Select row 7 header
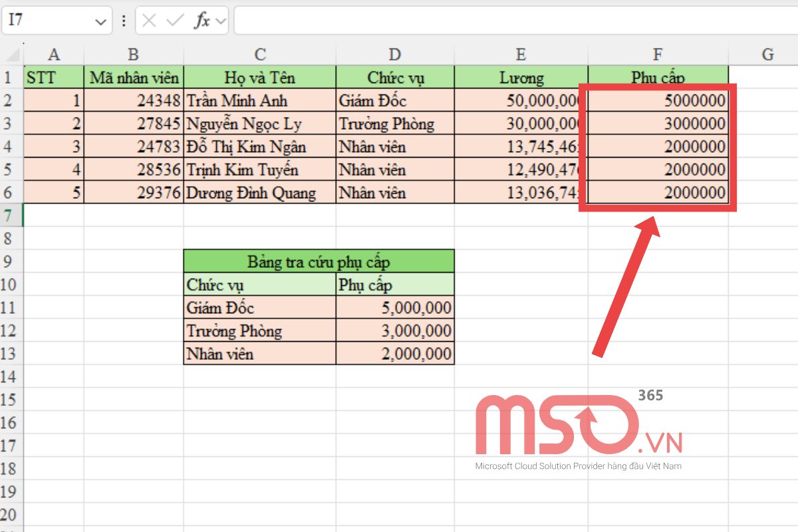The image size is (798, 532). pos(11,215)
